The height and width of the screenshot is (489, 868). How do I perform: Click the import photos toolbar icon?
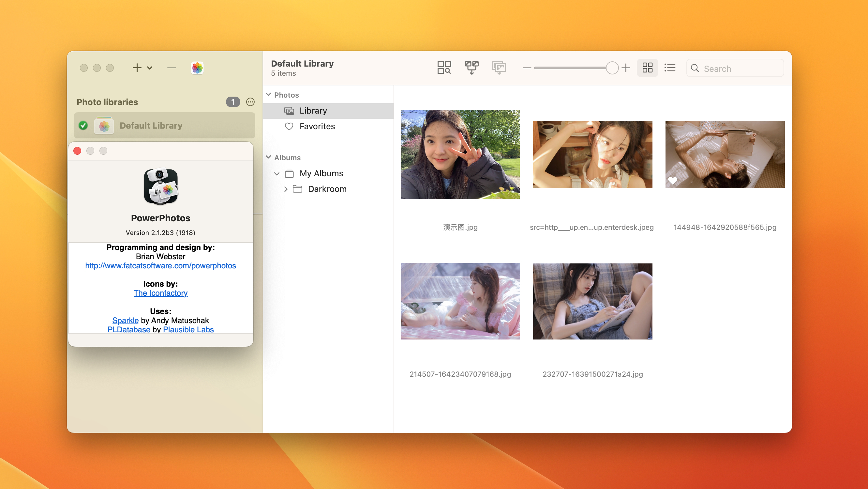[499, 68]
